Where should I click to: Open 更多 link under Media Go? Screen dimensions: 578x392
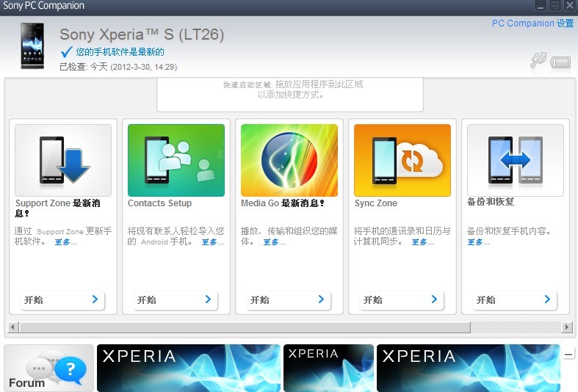(x=274, y=242)
